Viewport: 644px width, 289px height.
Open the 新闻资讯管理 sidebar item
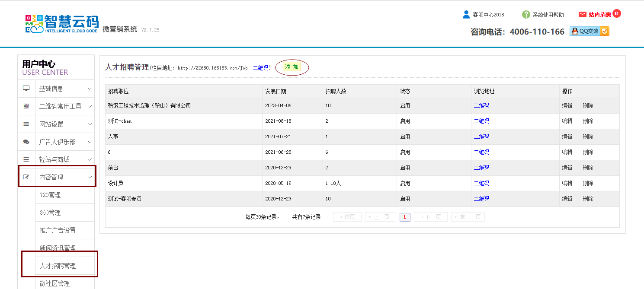click(58, 248)
